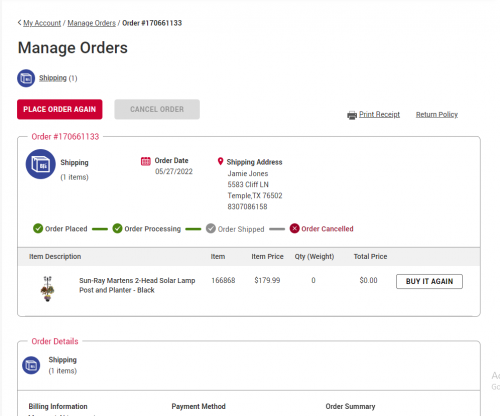Open the Return Policy link
The image size is (500, 416).
437,114
